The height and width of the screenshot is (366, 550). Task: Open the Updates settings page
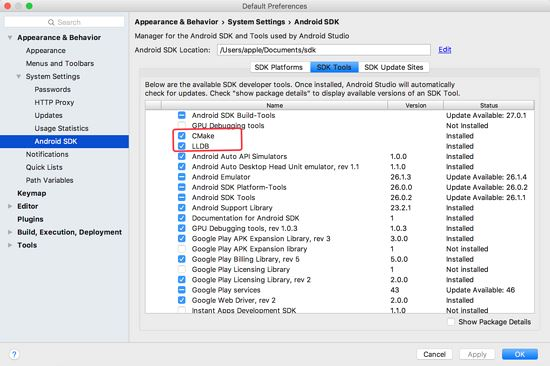point(48,115)
